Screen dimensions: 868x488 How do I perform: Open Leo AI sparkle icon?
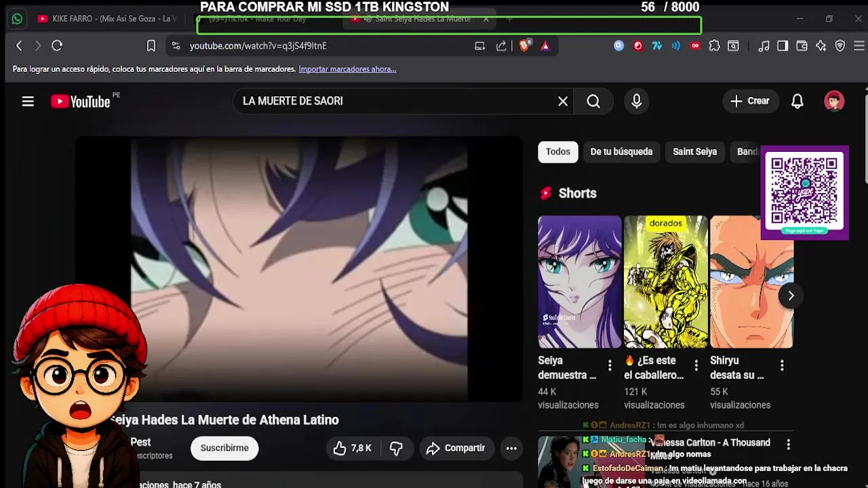point(821,45)
